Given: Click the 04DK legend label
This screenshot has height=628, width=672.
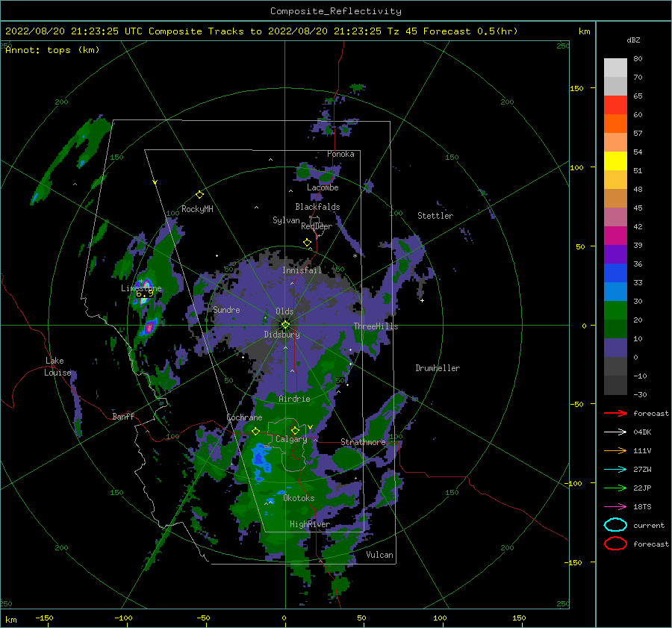Looking at the screenshot, I should (x=642, y=432).
